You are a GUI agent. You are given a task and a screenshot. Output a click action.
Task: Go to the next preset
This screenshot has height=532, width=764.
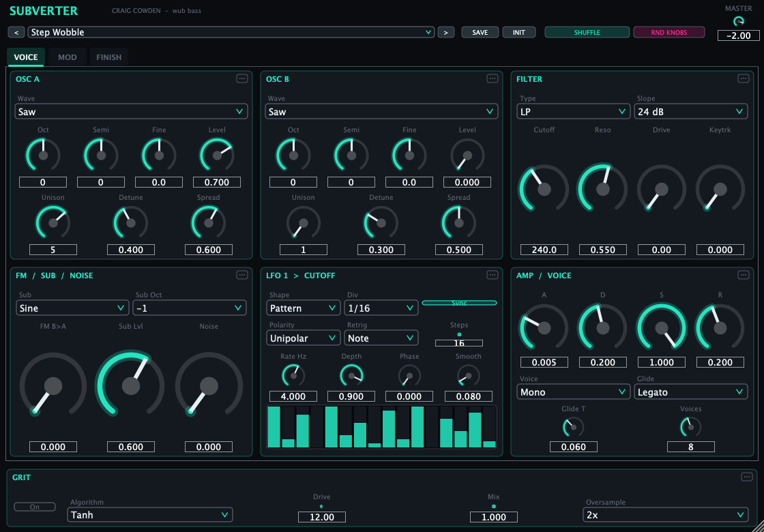446,32
